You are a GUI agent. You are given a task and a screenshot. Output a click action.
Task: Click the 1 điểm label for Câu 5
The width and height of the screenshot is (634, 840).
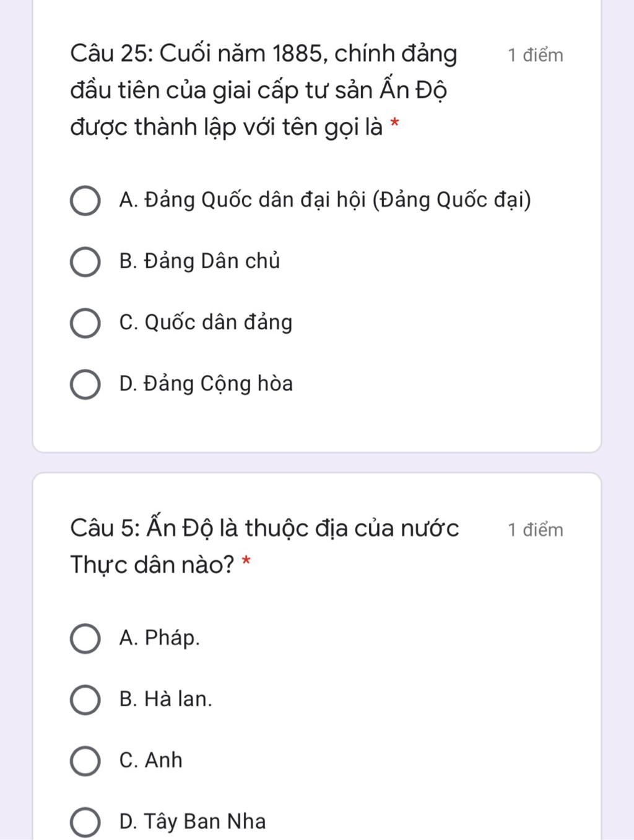[536, 530]
